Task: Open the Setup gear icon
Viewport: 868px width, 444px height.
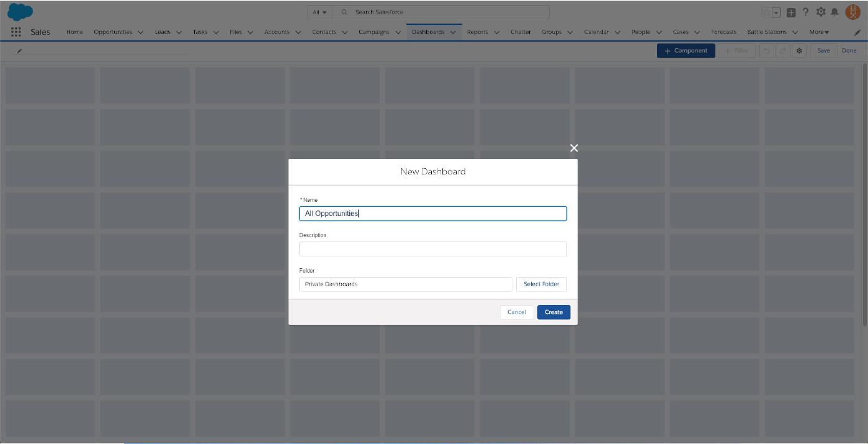Action: tap(821, 12)
